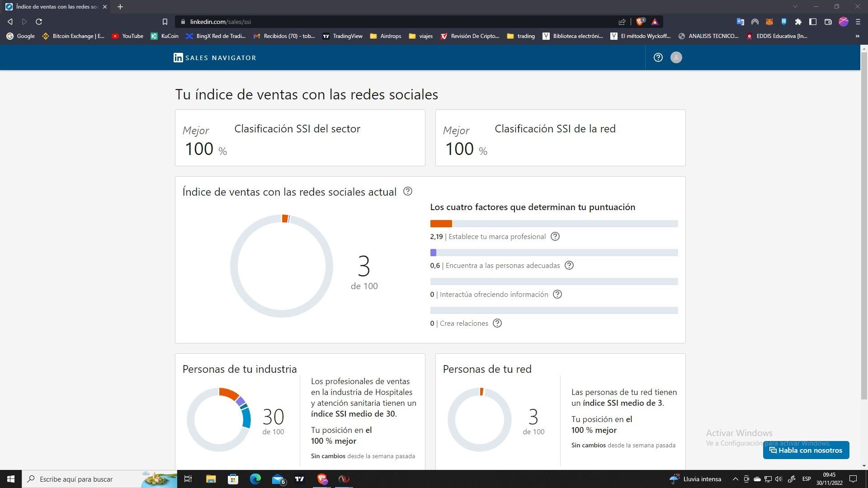Viewport: 868px width, 488px height.
Task: Reload the page
Action: coord(39,22)
